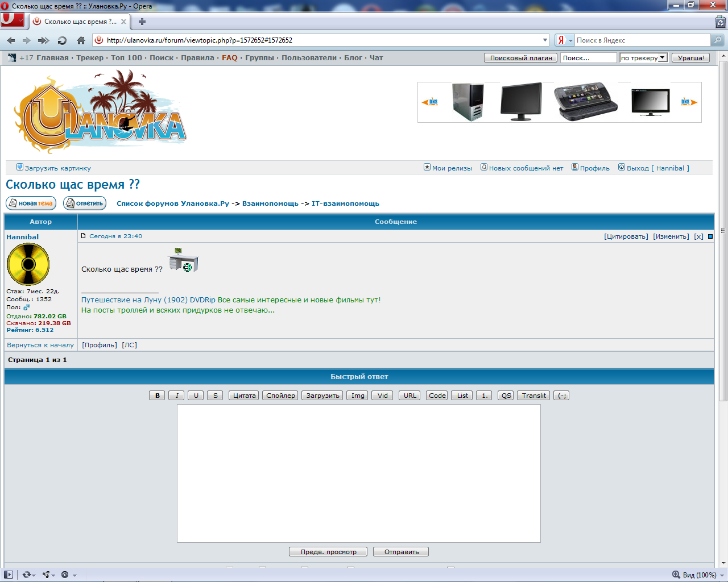The width and height of the screenshot is (728, 582).
Task: Toggle bold with the B formatting button
Action: point(157,395)
